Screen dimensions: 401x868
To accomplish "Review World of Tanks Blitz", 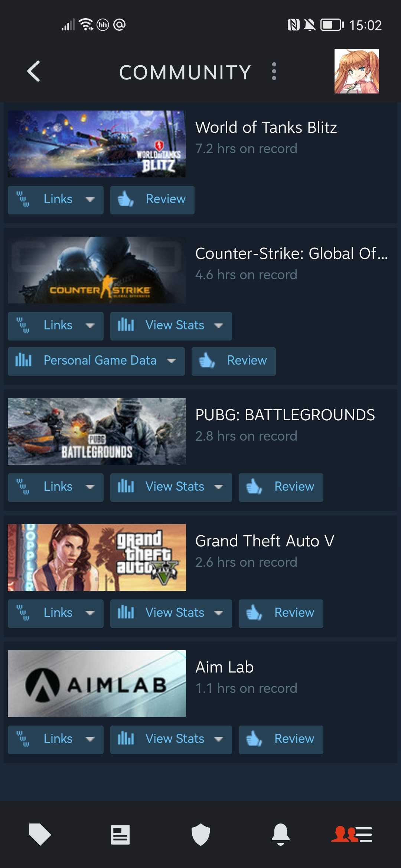I will tap(152, 200).
